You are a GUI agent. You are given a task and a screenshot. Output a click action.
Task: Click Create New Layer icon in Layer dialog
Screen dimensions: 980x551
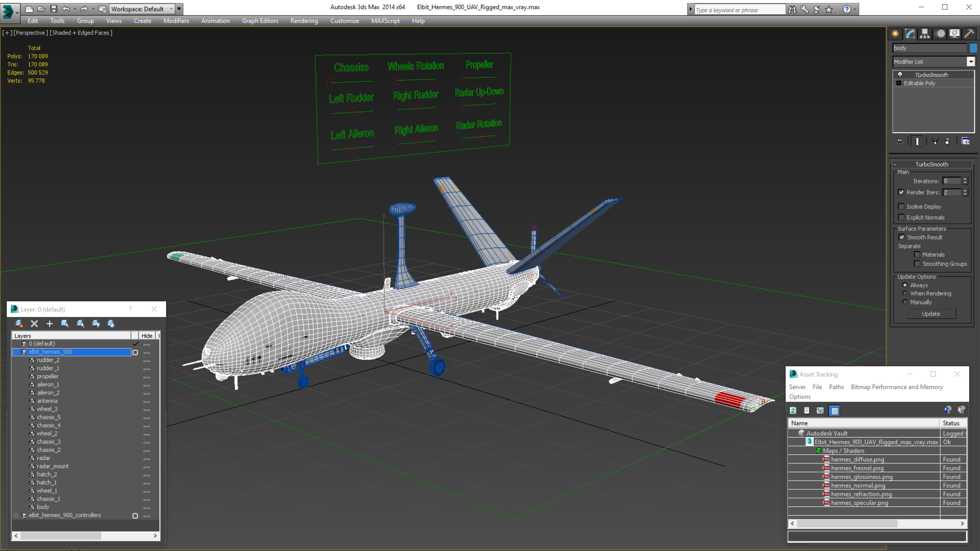pos(19,323)
